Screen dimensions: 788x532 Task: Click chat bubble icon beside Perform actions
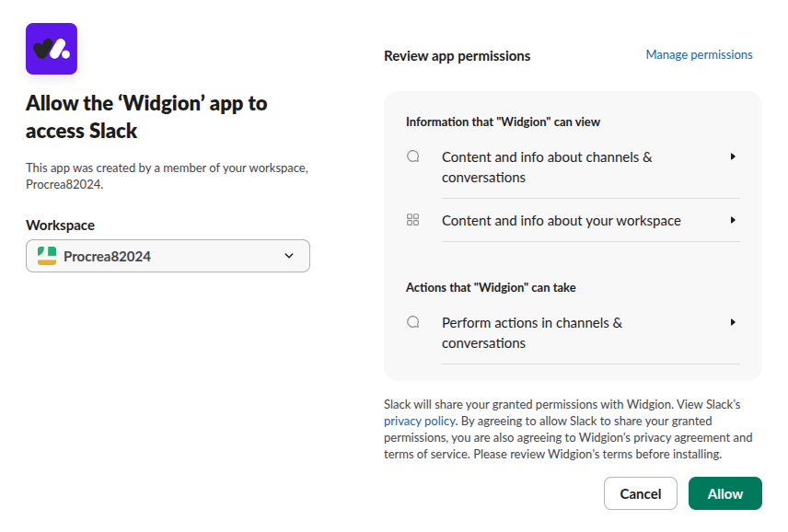coord(413,322)
